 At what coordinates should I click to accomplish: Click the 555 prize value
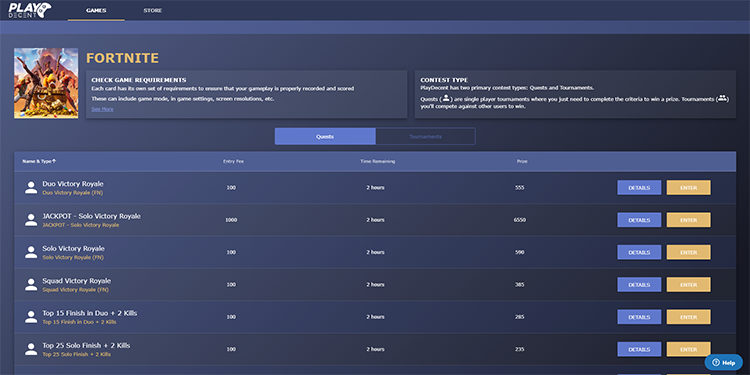pos(519,188)
